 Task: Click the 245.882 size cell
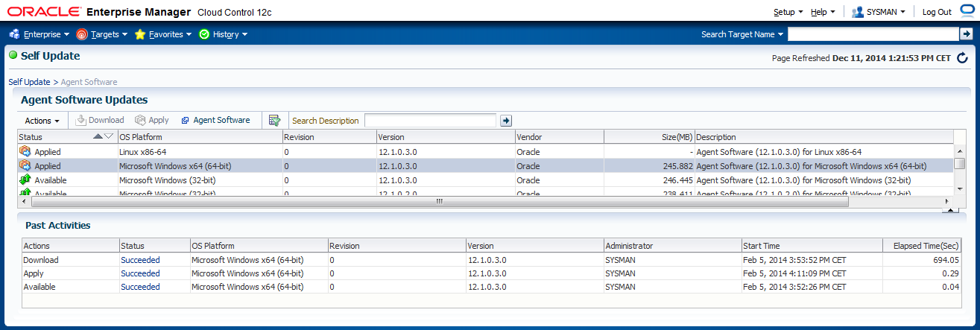[649, 165]
